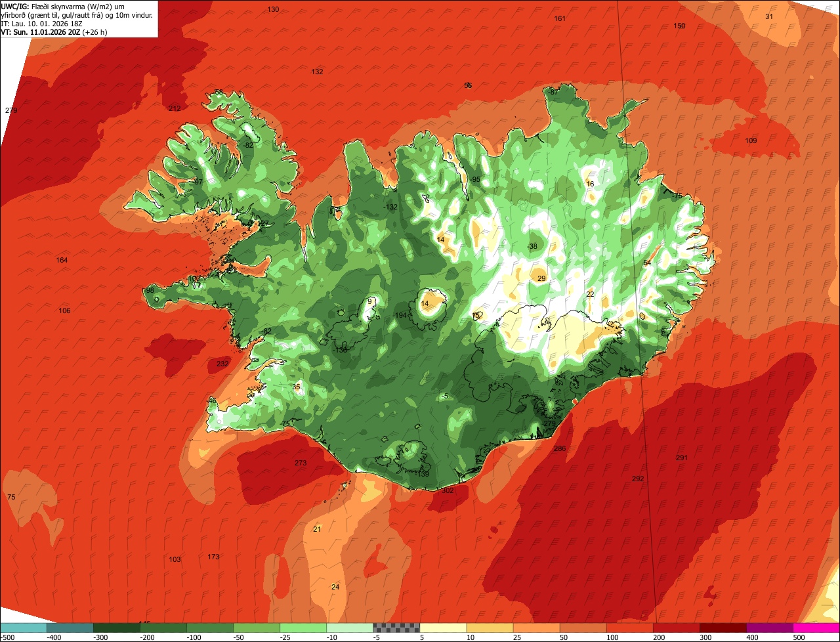The height and width of the screenshot is (642, 840).
Task: Click legend color between 100 and 200
Action: (629, 628)
